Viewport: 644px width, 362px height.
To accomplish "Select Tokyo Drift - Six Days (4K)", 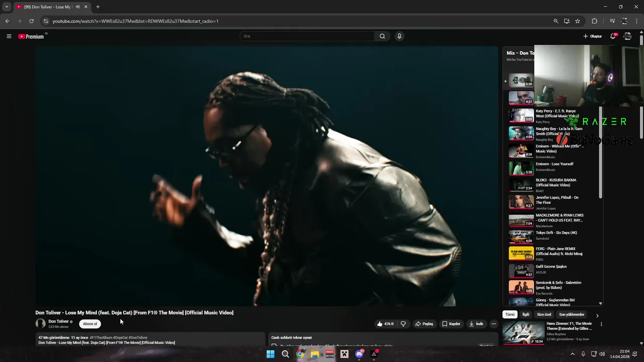I will pos(552,236).
